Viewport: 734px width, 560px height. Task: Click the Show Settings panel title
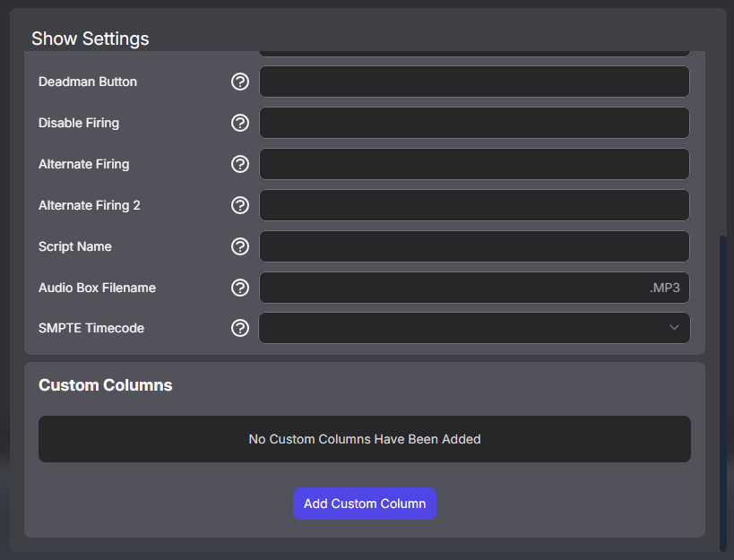[x=90, y=39]
